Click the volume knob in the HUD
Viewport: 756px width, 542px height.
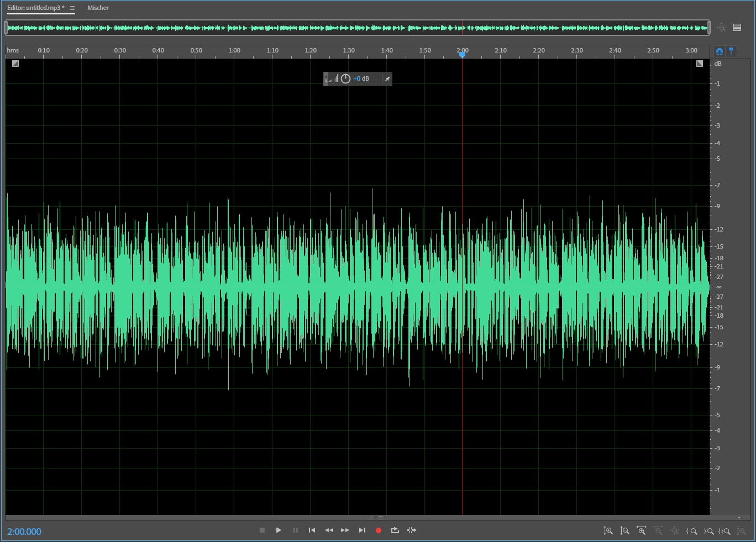pos(345,78)
